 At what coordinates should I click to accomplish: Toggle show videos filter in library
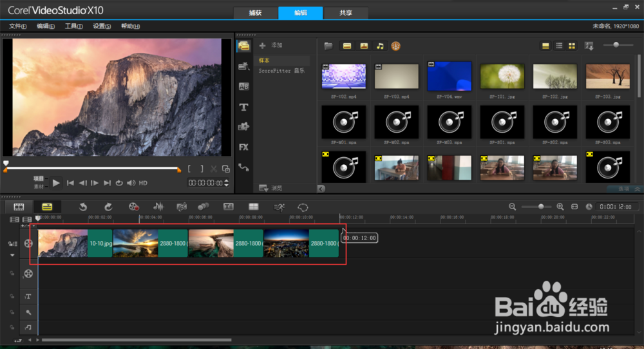(347, 46)
